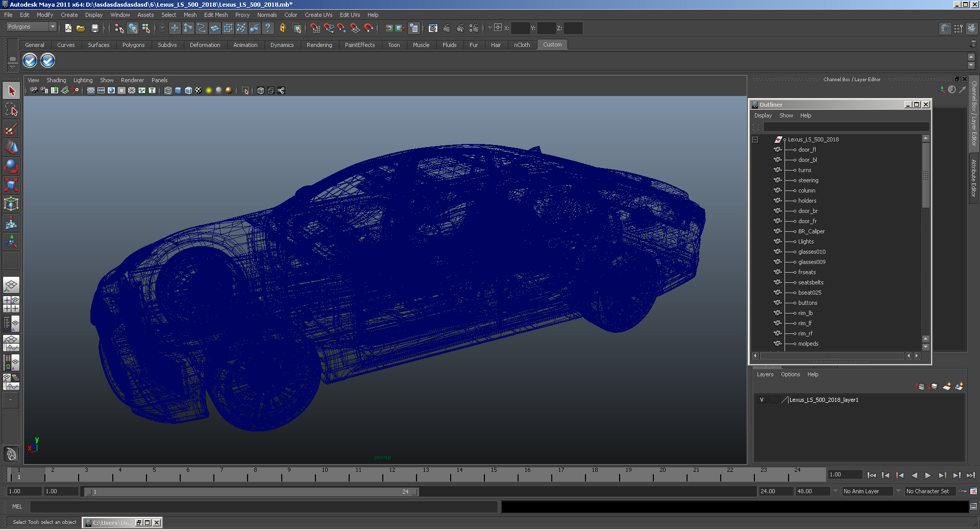Switch to the Polygons shelf tab
This screenshot has width=980, height=531.
point(133,45)
